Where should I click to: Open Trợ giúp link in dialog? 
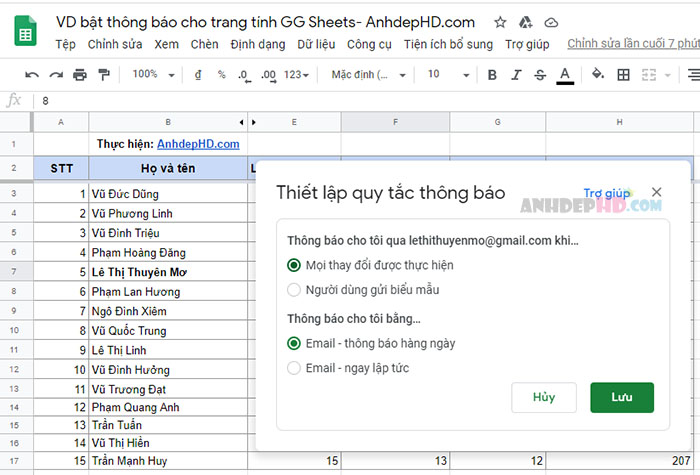(607, 193)
